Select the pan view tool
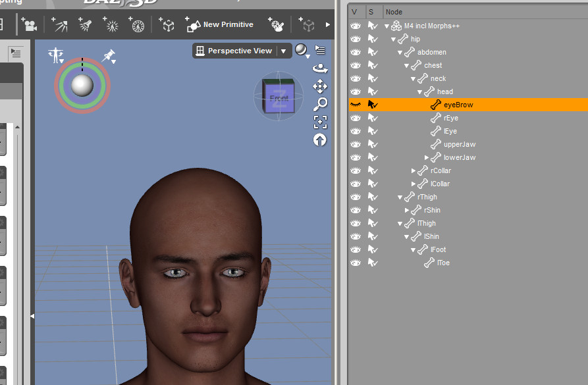 pos(320,86)
